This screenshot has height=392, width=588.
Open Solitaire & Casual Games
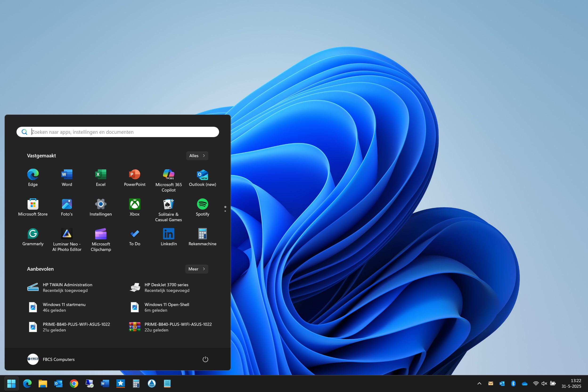168,210
